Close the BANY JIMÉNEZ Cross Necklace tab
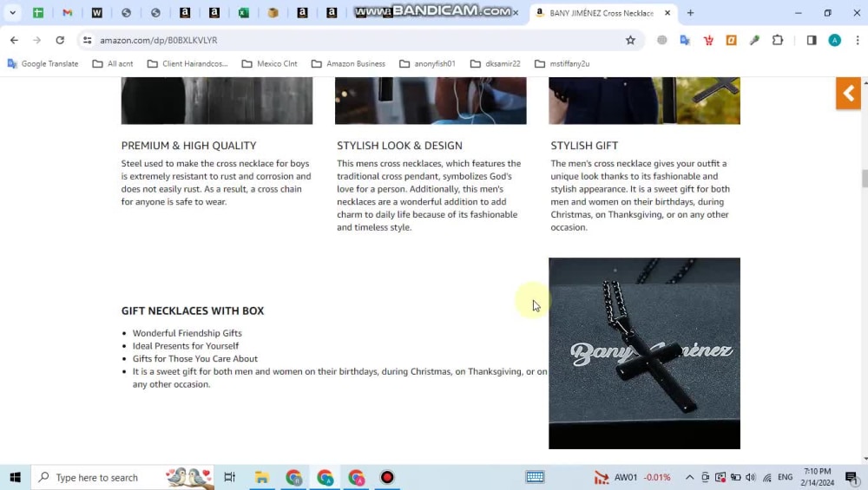Screen dimensions: 868x490 667,13
